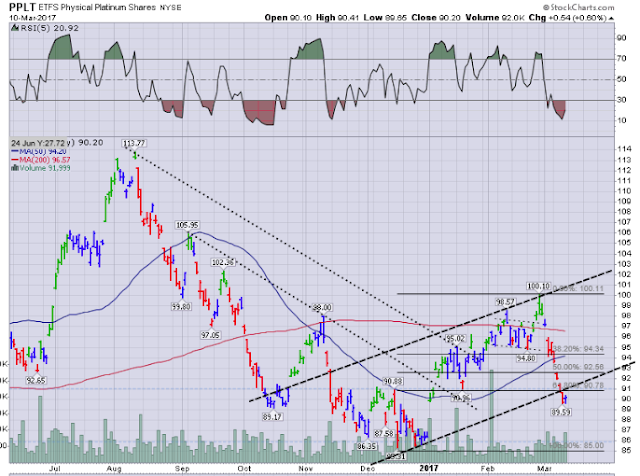Click the Feb month label on time axis

(x=488, y=469)
